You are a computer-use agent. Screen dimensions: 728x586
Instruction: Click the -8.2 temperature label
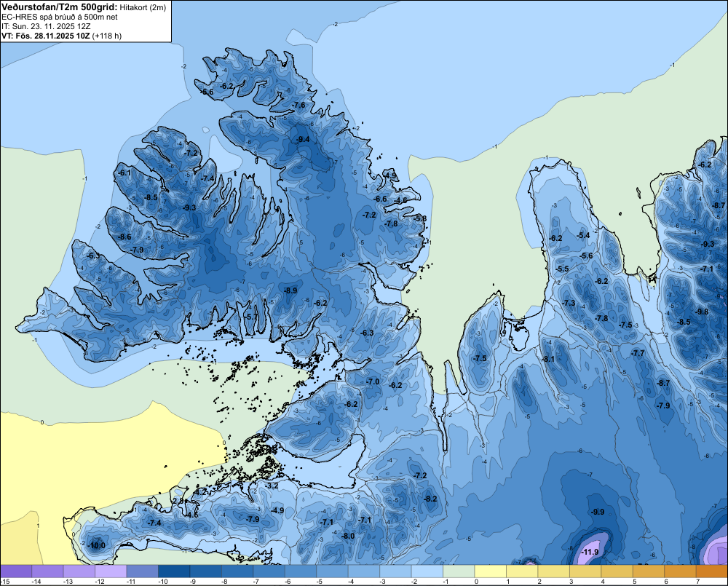431,499
